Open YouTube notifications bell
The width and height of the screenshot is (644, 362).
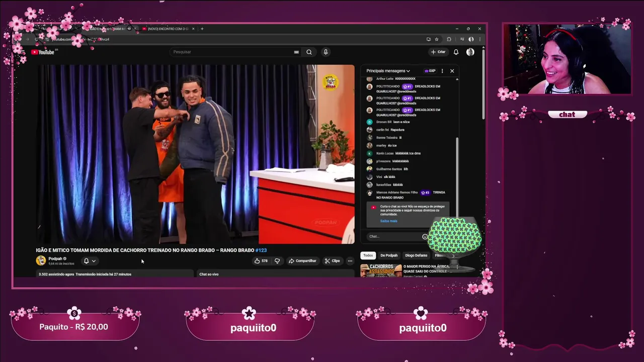coord(456,52)
